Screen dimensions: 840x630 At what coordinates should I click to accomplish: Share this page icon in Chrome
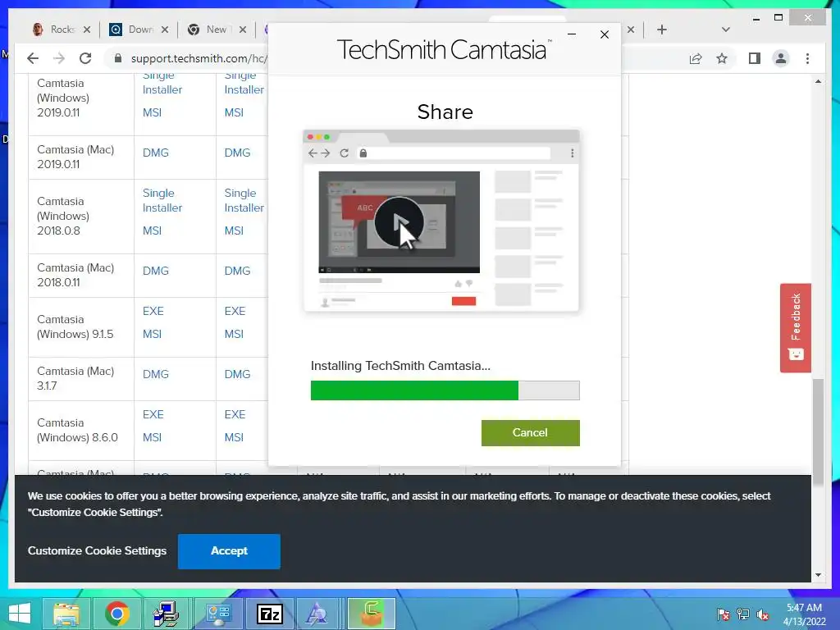click(696, 58)
